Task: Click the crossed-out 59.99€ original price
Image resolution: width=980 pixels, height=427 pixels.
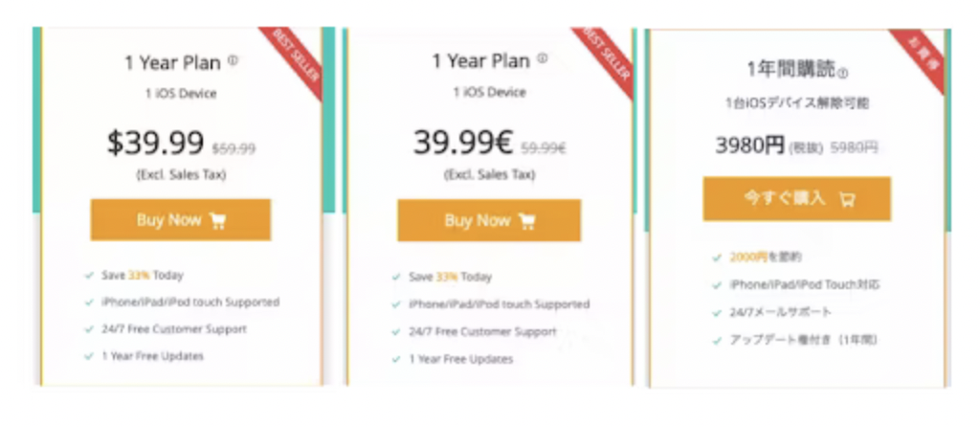Action: point(544,147)
